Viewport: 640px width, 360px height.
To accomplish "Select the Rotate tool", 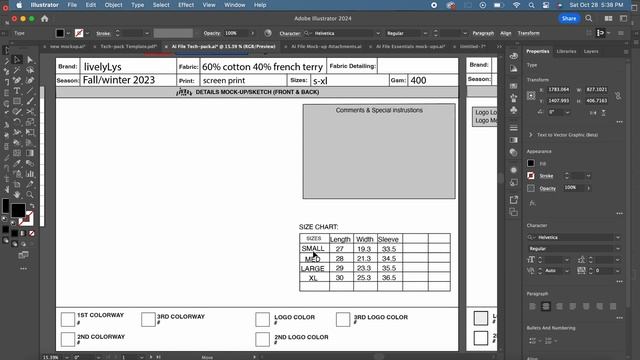I will [x=17, y=122].
